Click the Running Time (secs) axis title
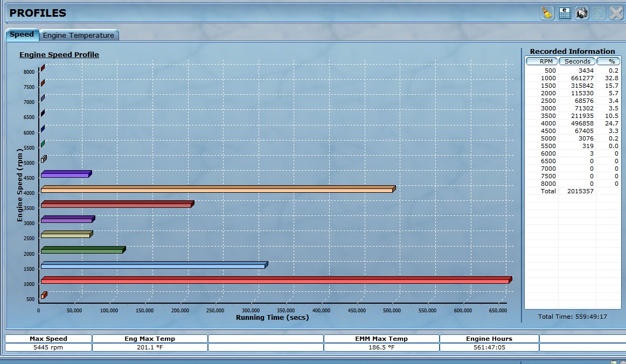This screenshot has width=626, height=364. coord(272,318)
